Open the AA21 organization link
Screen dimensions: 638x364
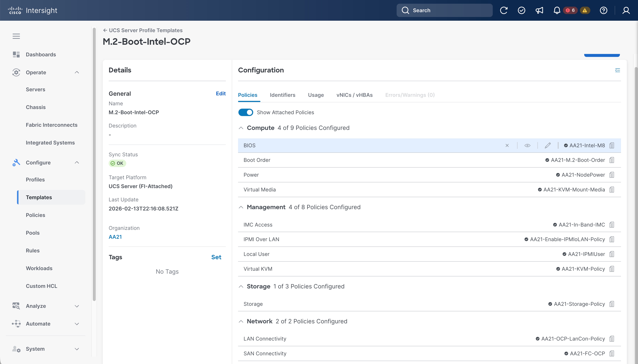pos(115,237)
